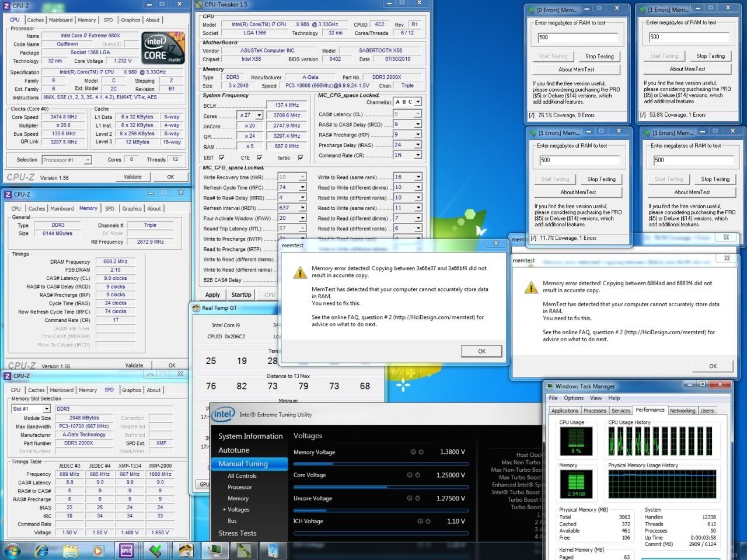
Task: Toggle the C1E checkbox
Action: pyautogui.click(x=259, y=157)
